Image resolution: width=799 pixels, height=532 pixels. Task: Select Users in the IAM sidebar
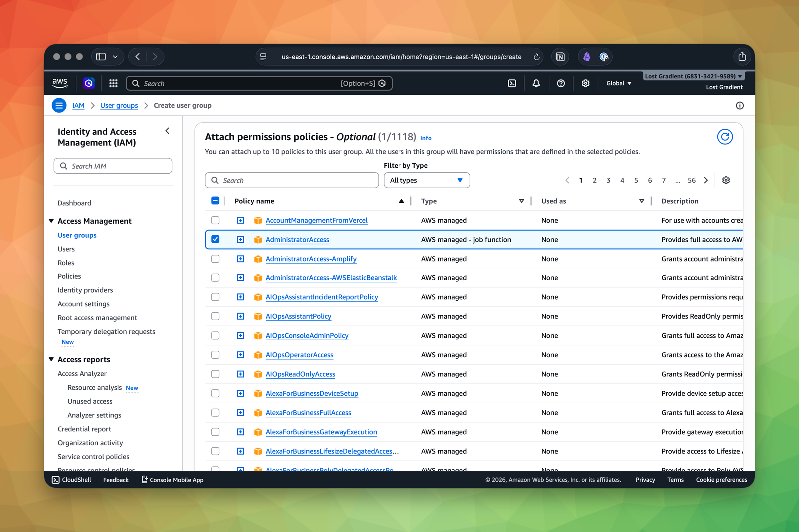coord(66,249)
